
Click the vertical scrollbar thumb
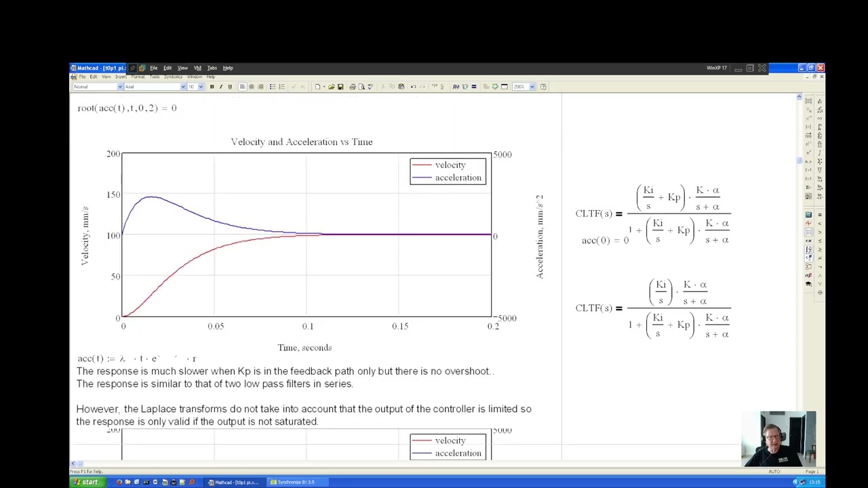tap(799, 161)
